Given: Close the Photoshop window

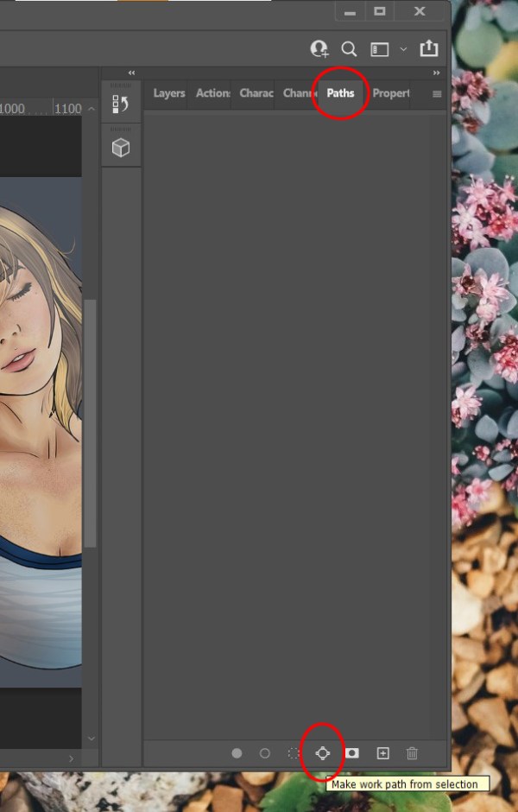Looking at the screenshot, I should [x=420, y=11].
